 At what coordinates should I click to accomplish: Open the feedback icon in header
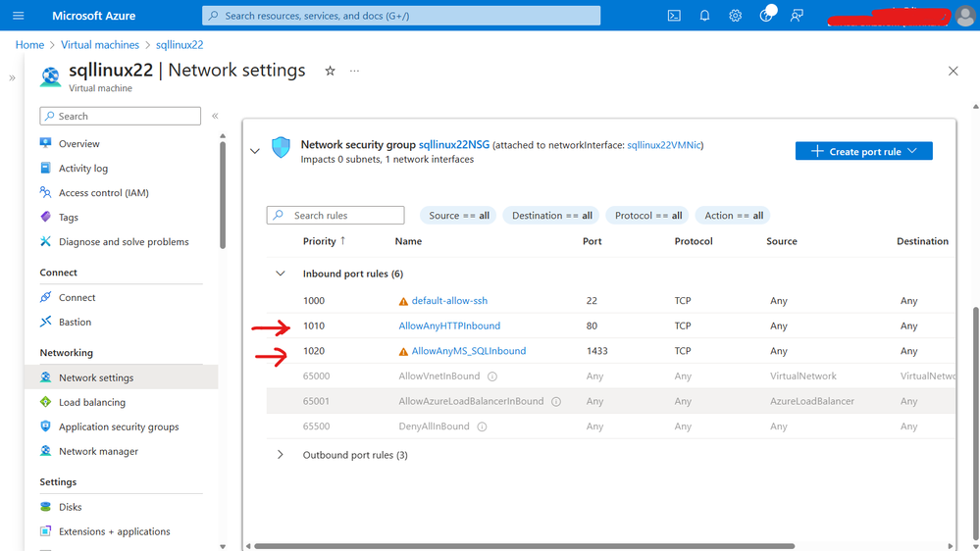[797, 16]
